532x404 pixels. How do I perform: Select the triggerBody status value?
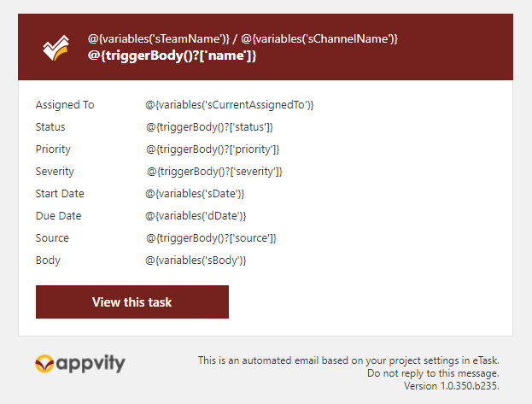pyautogui.click(x=209, y=127)
